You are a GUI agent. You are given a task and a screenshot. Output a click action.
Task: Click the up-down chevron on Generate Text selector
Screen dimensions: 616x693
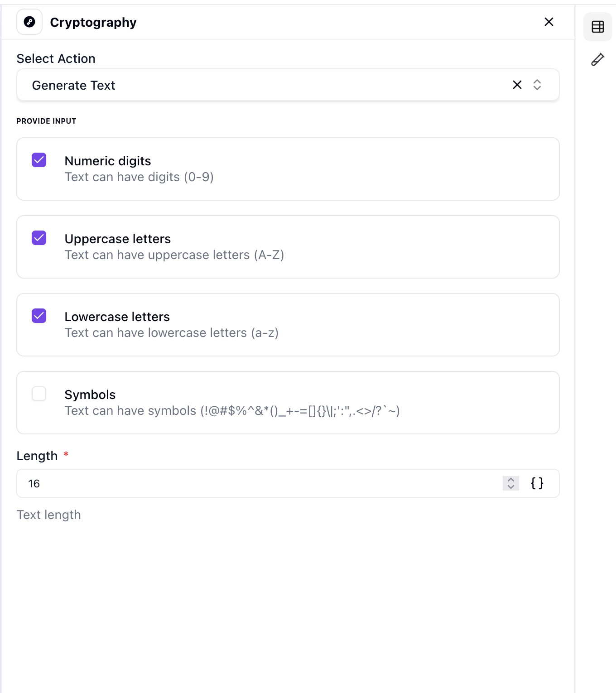(537, 85)
